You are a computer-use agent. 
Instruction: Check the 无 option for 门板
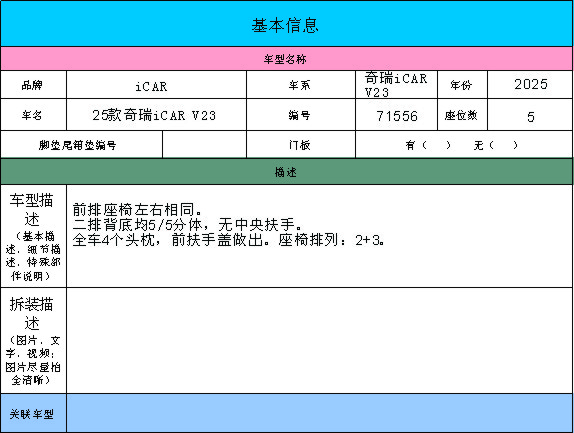(x=496, y=145)
